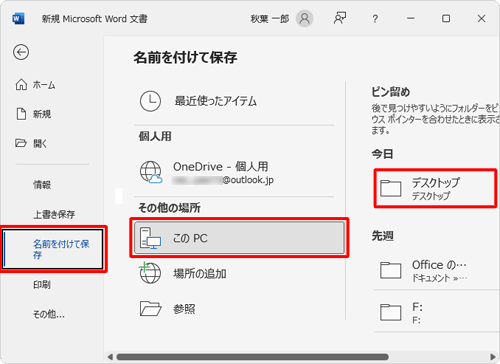The width and height of the screenshot is (500, 364).
Task: Minimize the Word window
Action: 411,19
